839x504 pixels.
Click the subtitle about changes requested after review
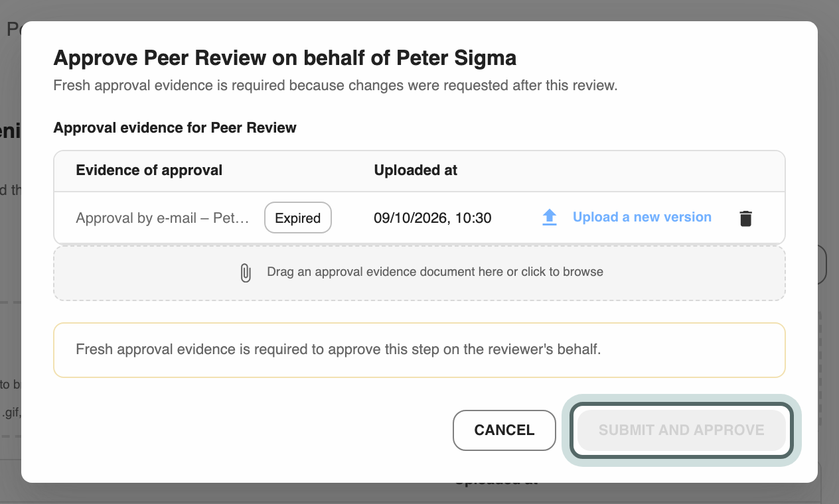pyautogui.click(x=336, y=86)
